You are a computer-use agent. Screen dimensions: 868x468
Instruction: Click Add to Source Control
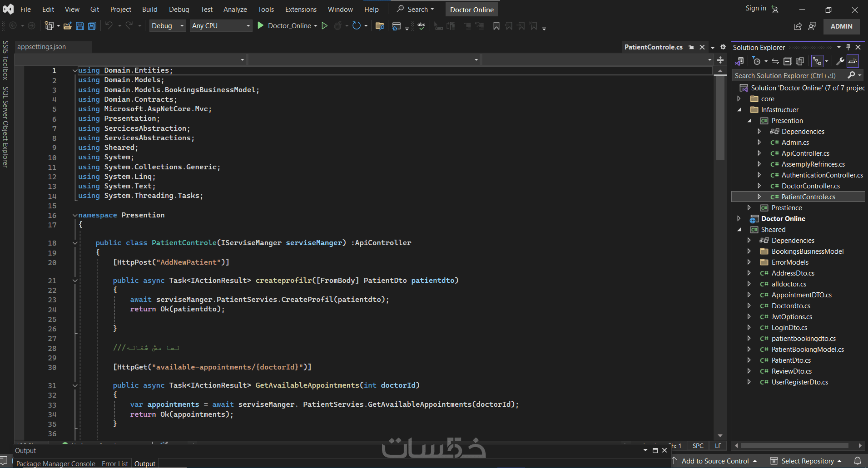coord(715,461)
